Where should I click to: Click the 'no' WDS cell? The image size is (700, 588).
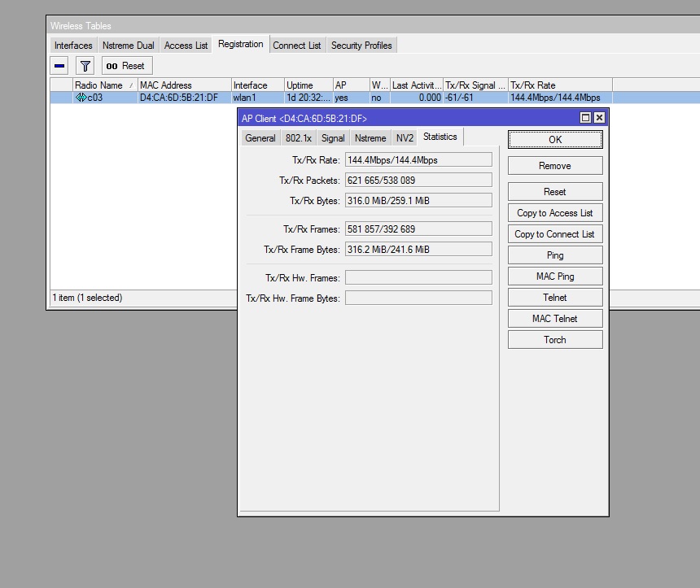click(x=380, y=98)
